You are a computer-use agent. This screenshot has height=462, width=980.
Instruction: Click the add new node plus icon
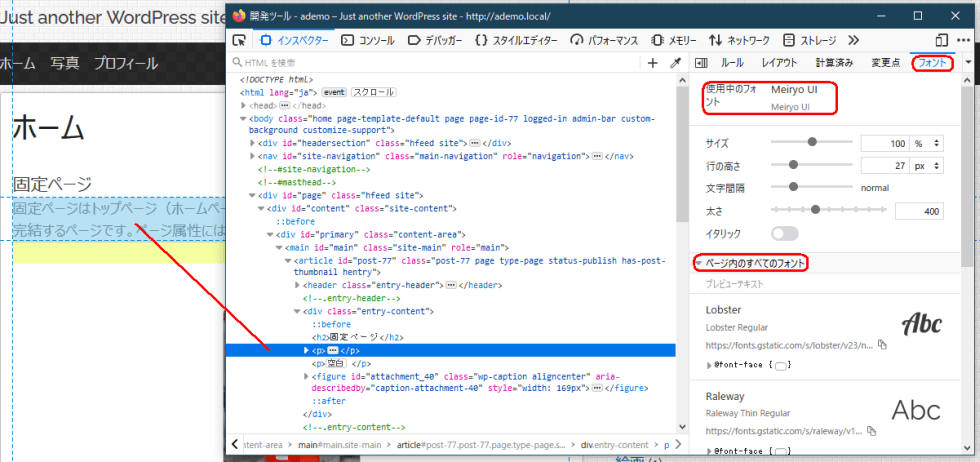coord(653,63)
